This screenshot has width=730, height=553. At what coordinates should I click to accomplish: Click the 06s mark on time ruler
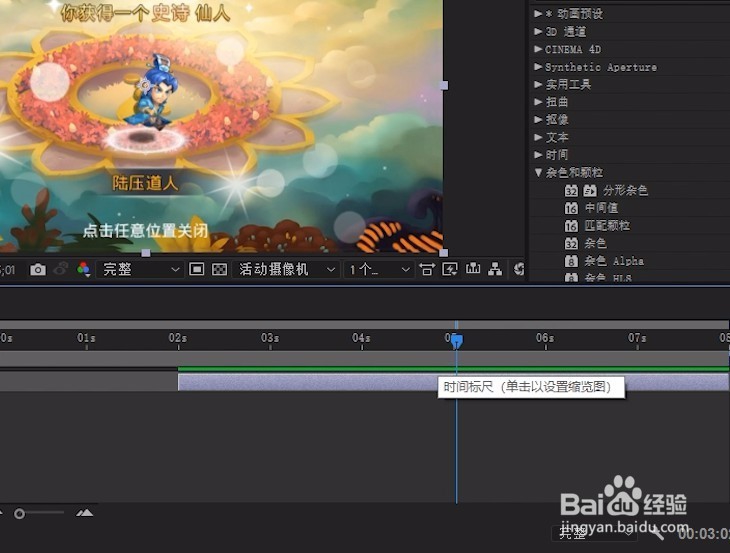coord(545,338)
